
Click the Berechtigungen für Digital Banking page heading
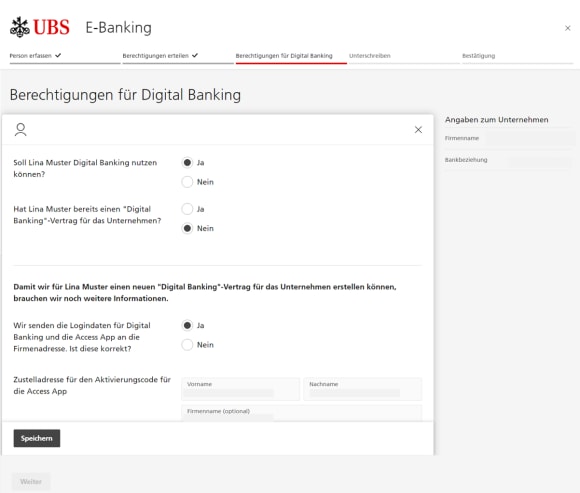pos(125,95)
